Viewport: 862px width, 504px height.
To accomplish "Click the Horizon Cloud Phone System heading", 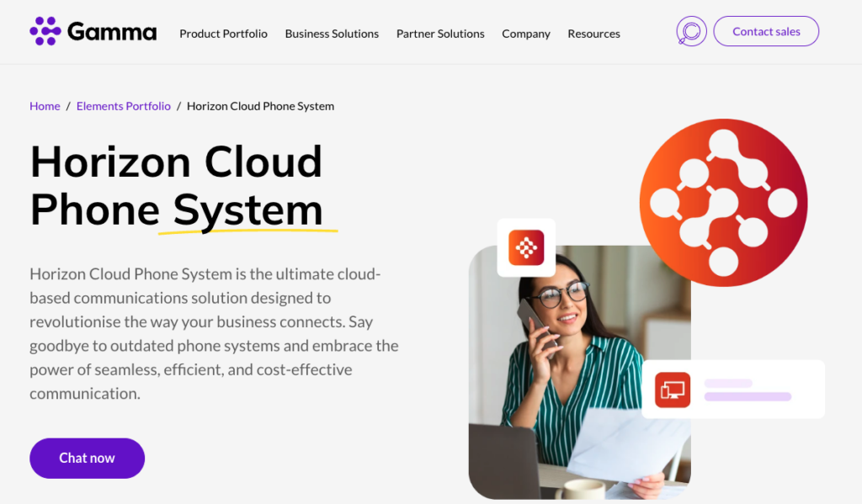I will pos(177,185).
